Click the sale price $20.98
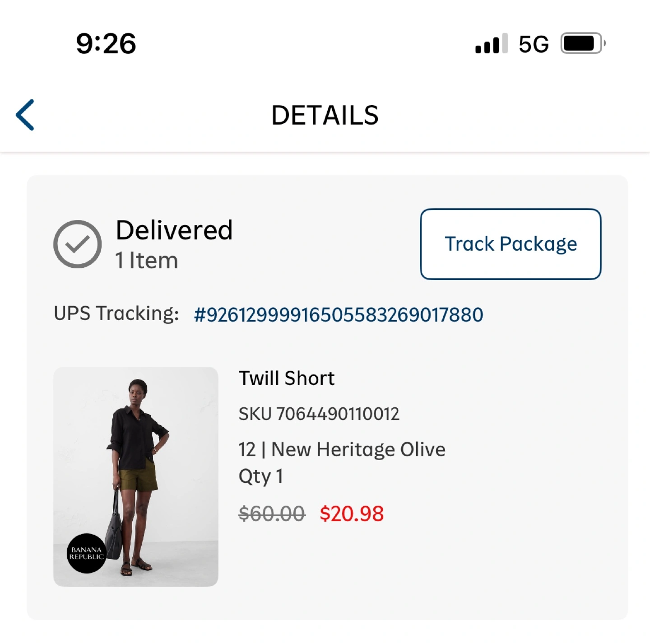The width and height of the screenshot is (650, 644). (352, 514)
